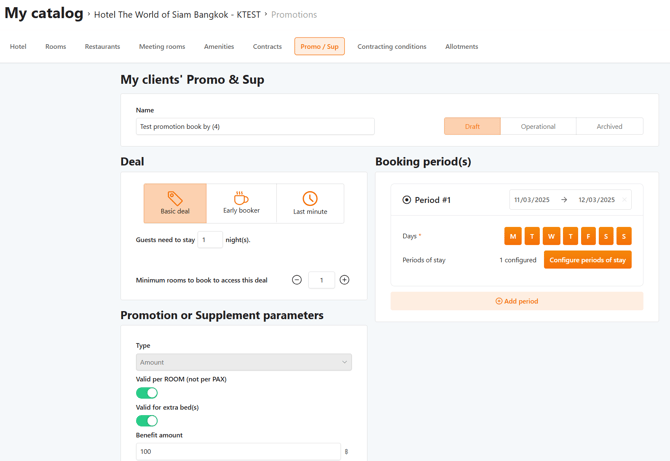
Task: Click the promotion Name text field
Action: tap(255, 127)
